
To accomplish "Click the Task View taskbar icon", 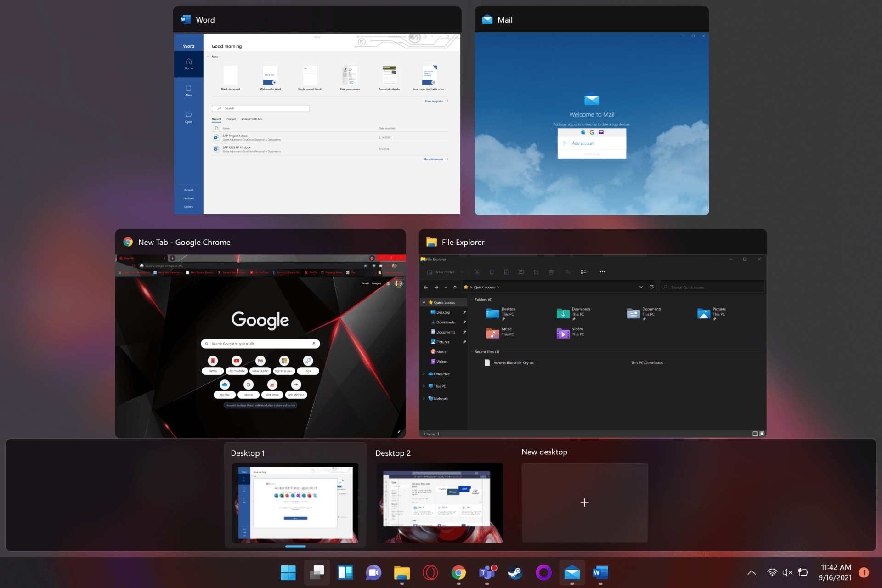I will (x=317, y=572).
